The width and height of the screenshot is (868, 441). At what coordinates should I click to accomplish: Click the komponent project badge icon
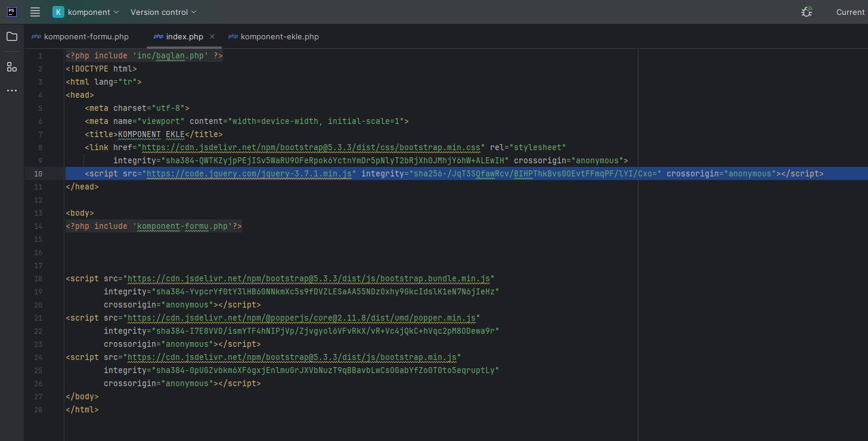58,12
